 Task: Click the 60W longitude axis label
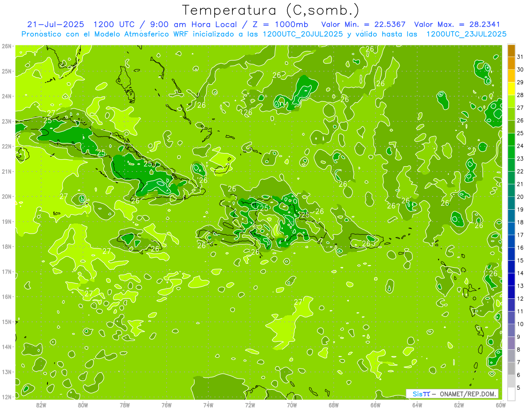[x=501, y=404]
